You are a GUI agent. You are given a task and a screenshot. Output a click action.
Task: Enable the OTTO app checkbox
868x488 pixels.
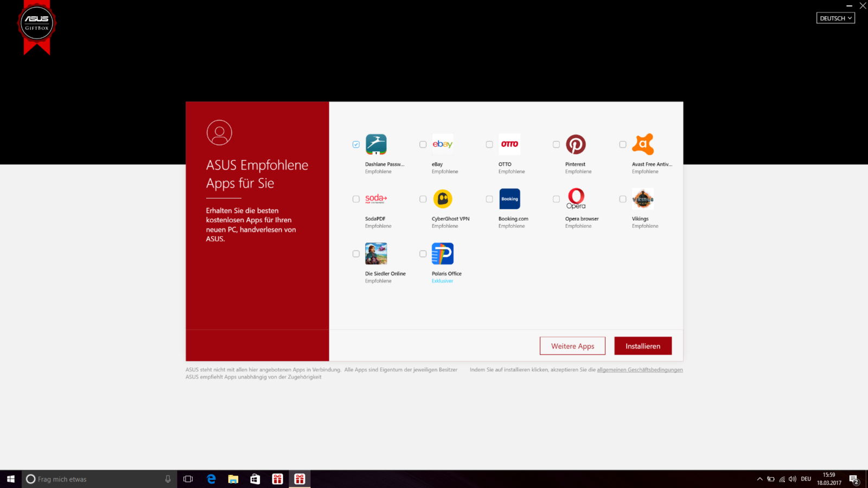(489, 144)
